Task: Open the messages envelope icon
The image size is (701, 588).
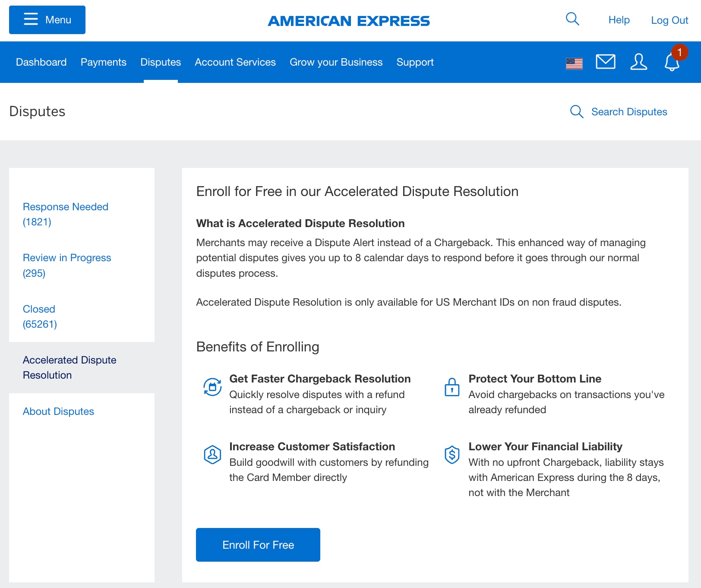Action: pos(605,62)
